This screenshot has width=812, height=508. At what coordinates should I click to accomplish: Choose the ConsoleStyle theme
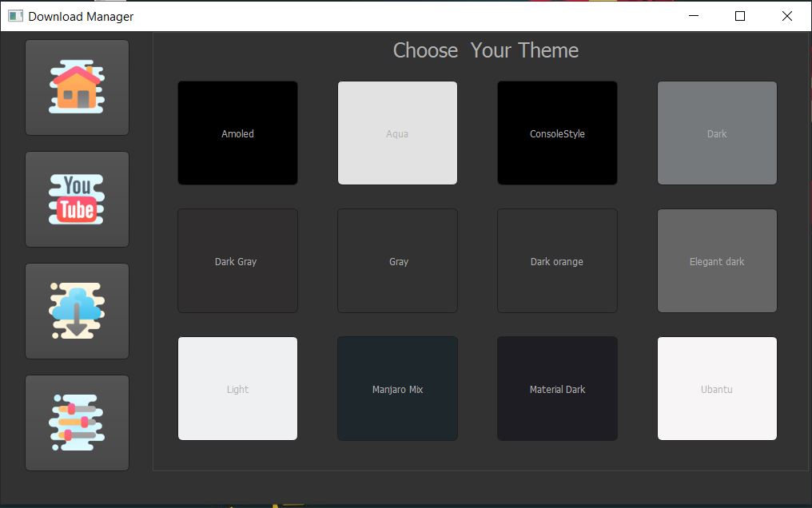tap(557, 133)
